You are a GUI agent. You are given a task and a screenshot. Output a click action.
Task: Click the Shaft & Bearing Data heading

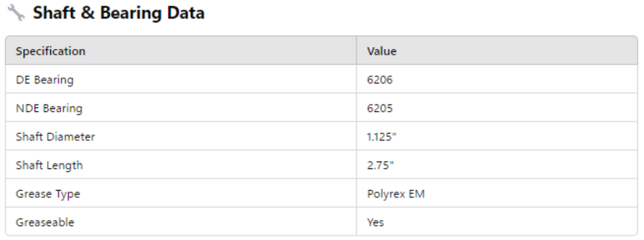[x=118, y=13]
